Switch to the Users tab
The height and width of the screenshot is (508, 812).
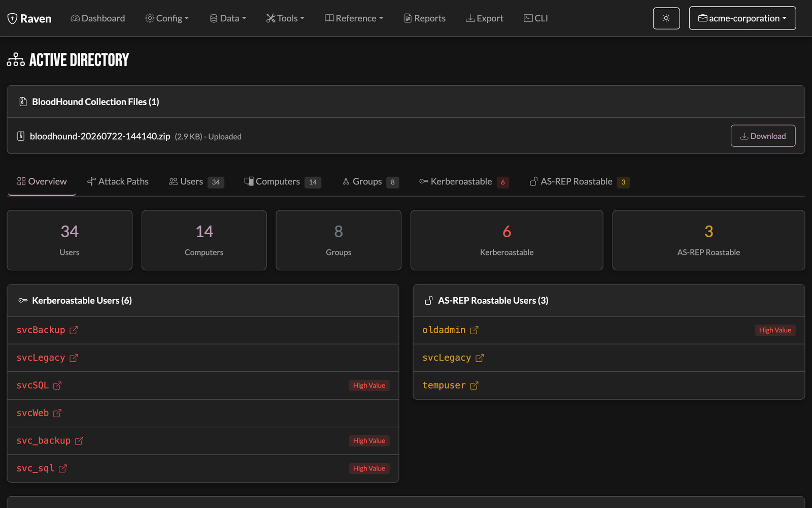point(196,182)
